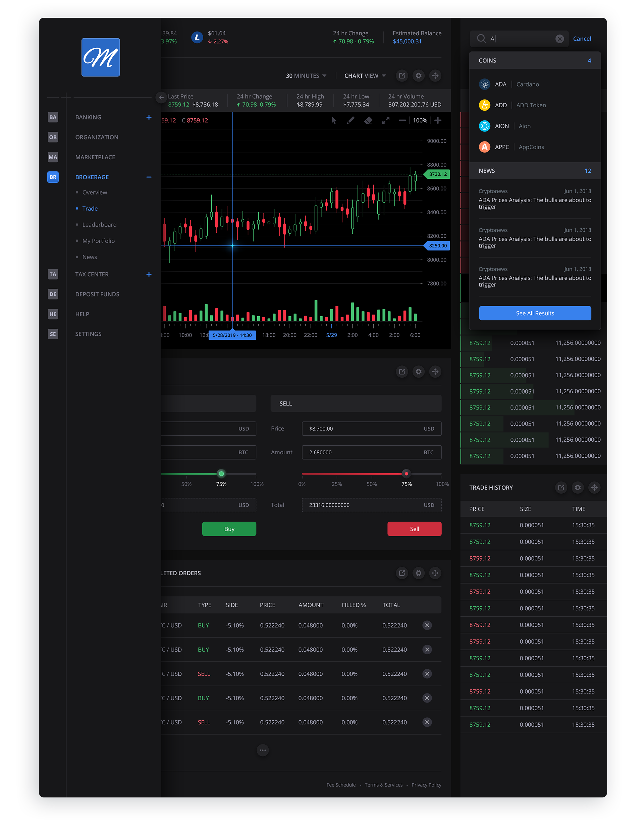The height and width of the screenshot is (835, 644).
Task: Click the expand chart arrows icon
Action: click(386, 120)
